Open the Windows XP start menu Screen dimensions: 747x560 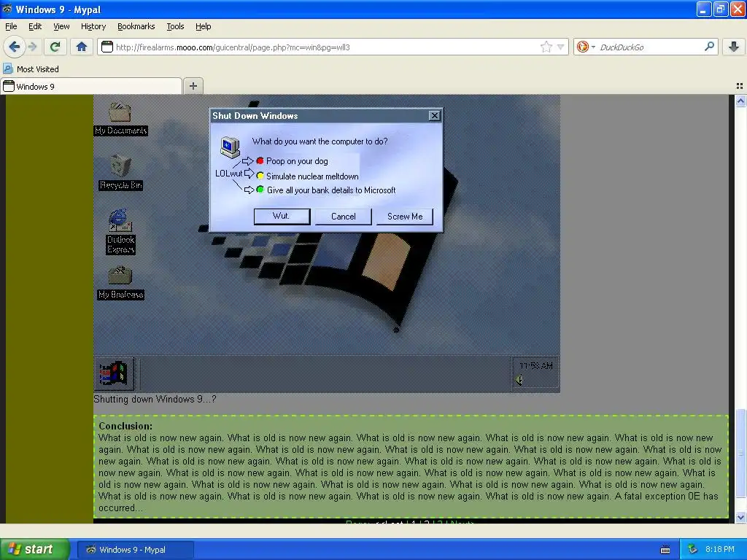[35, 549]
